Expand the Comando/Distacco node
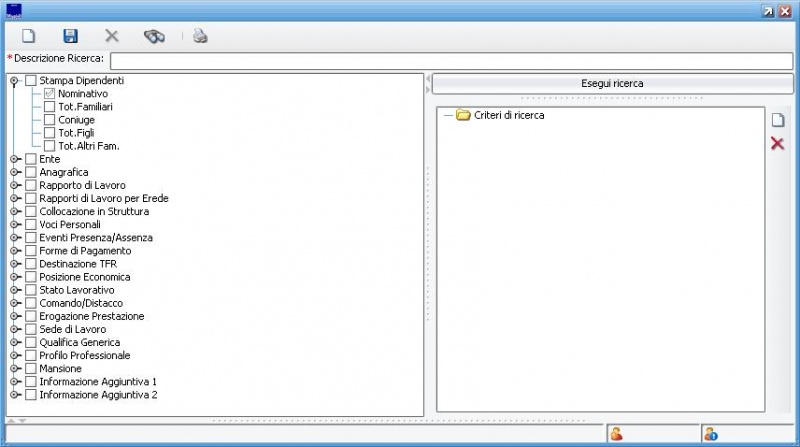Image resolution: width=800 pixels, height=447 pixels. pos(14,303)
